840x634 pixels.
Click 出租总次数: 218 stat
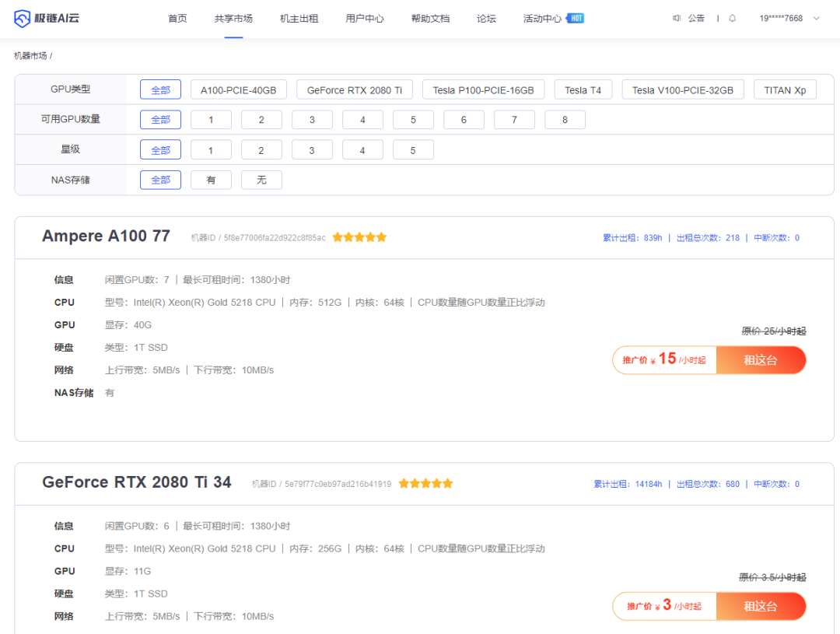[708, 237]
